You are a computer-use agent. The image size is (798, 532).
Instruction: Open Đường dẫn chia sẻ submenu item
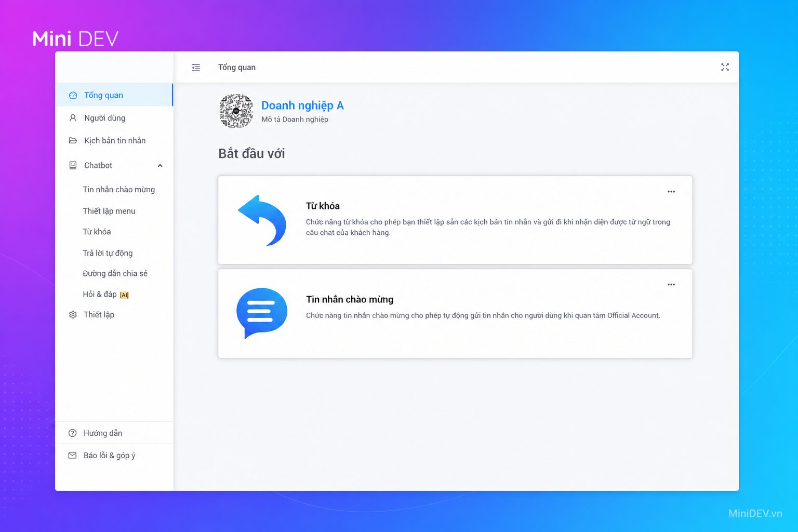pyautogui.click(x=115, y=273)
